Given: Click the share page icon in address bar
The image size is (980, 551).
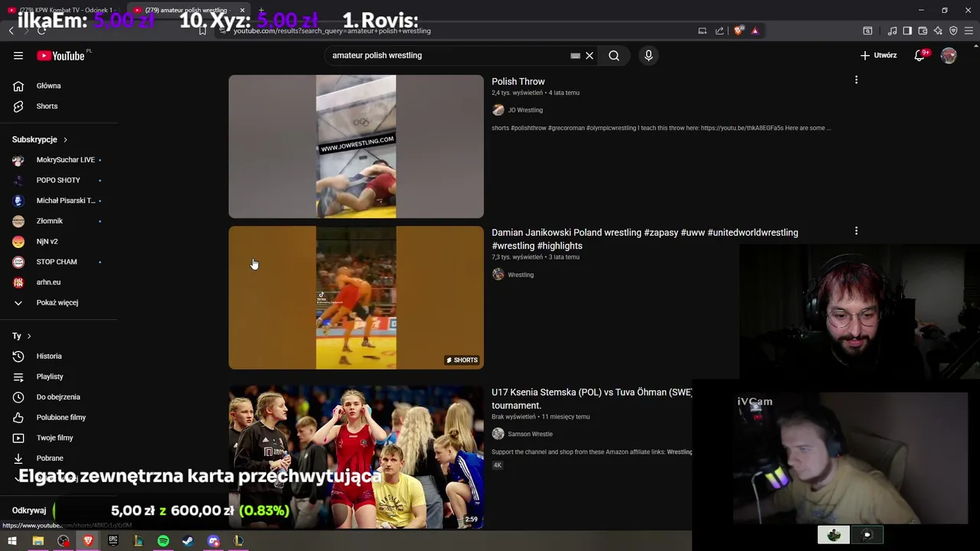Looking at the screenshot, I should click(x=720, y=31).
